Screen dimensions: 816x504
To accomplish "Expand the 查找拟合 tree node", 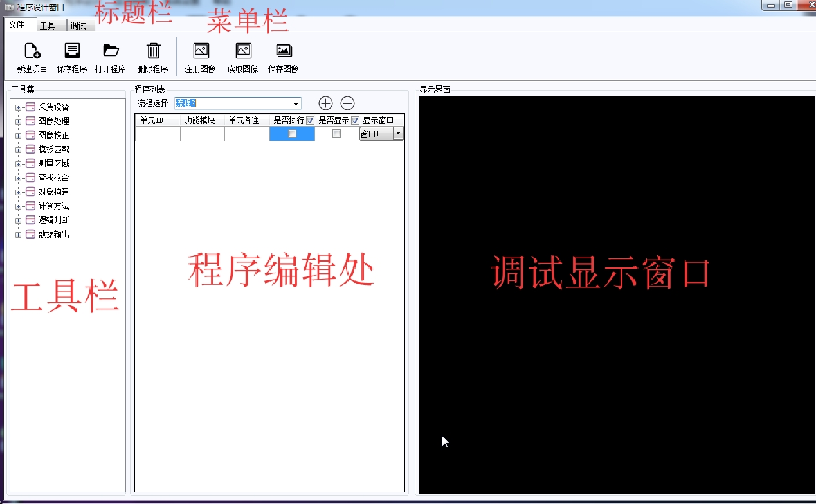I will [x=18, y=178].
